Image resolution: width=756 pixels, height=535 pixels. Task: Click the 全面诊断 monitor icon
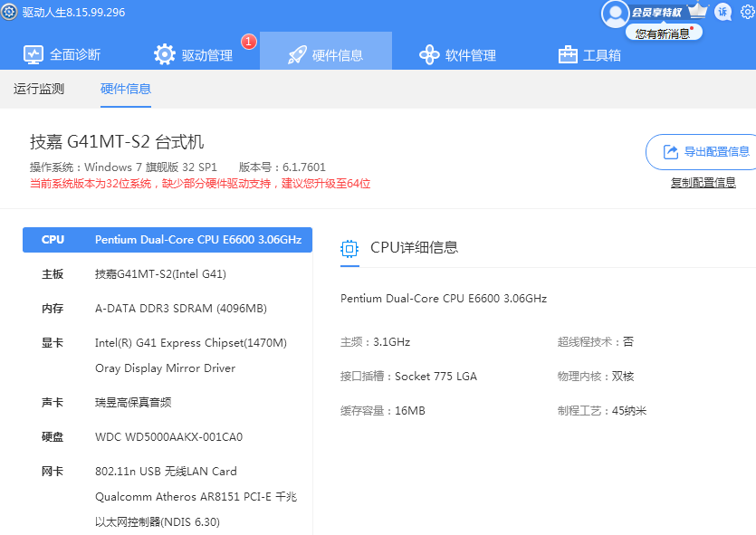33,55
